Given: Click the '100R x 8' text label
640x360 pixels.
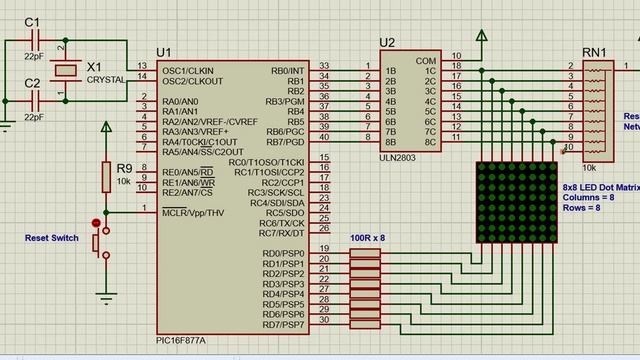Looking at the screenshot, I should point(367,238).
